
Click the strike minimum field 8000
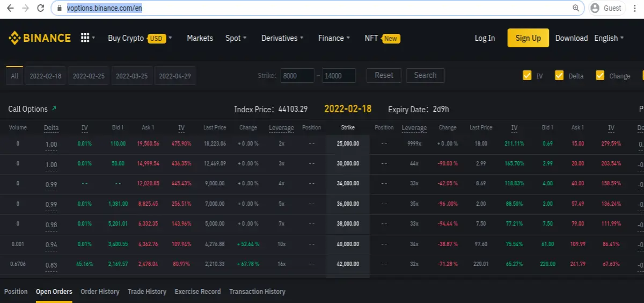click(297, 76)
